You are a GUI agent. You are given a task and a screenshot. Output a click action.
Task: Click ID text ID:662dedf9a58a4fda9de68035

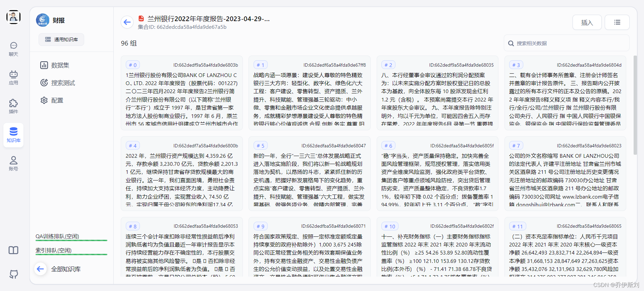coord(462,65)
